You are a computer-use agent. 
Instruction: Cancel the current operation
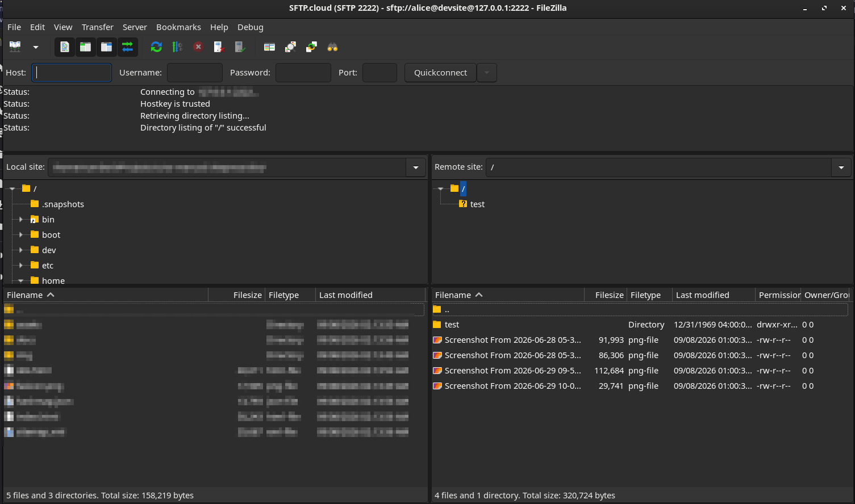tap(198, 47)
